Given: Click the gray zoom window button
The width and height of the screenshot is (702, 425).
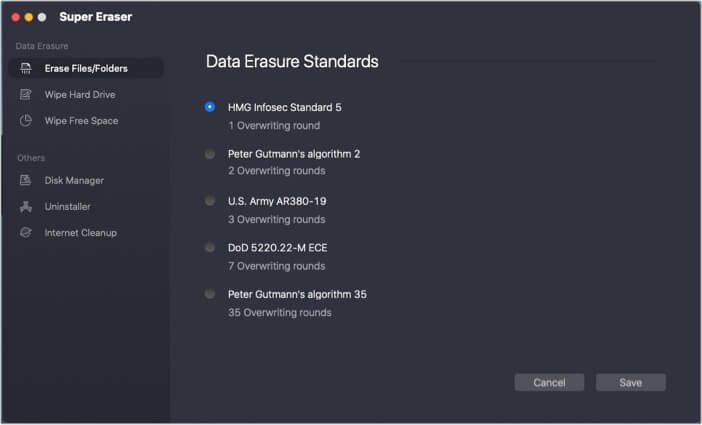Looking at the screenshot, I should (x=42, y=17).
